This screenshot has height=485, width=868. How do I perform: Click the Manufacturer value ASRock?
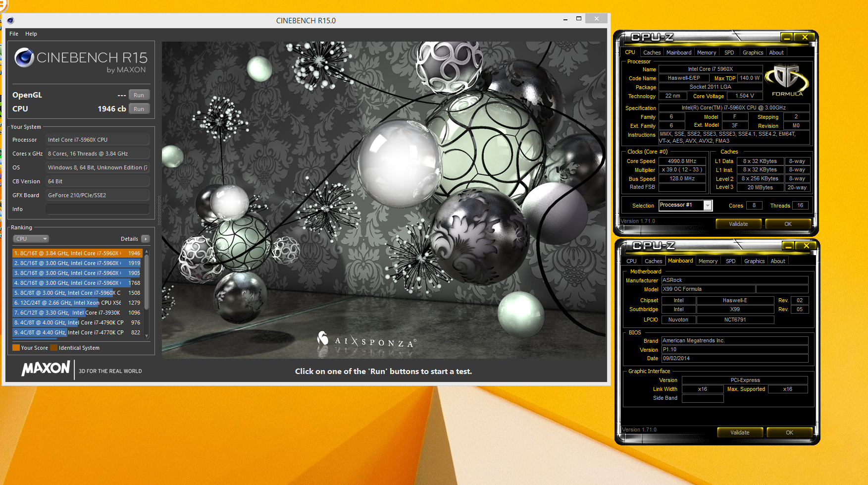(x=735, y=280)
